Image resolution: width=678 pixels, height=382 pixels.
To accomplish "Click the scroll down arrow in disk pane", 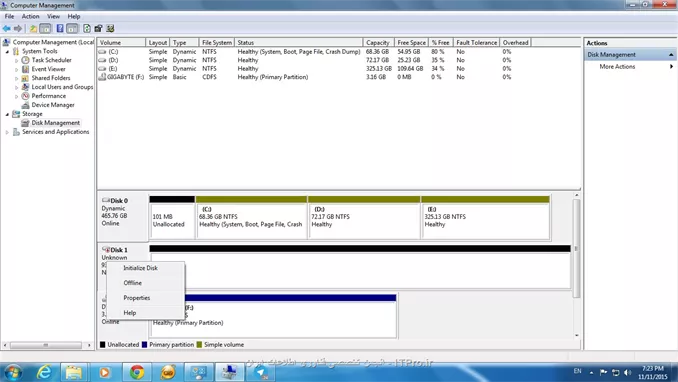I will [576, 336].
